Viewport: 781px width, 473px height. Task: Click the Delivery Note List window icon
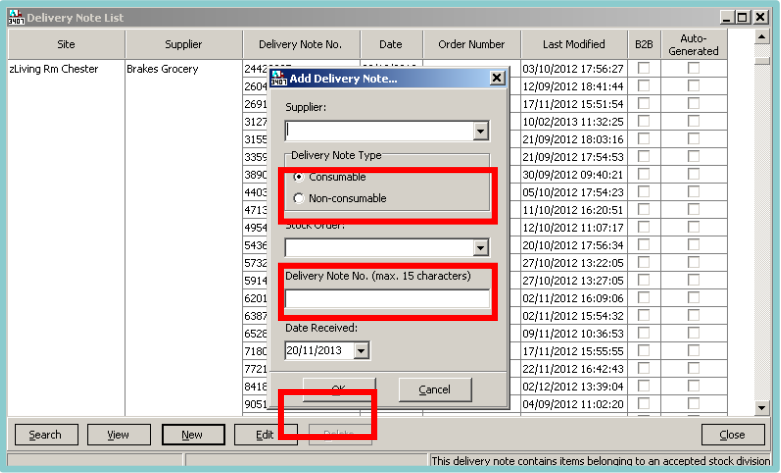16,18
